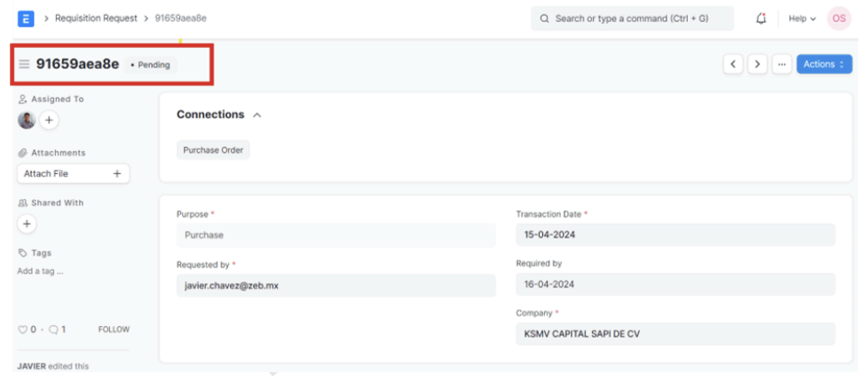The image size is (868, 382).
Task: Go to next document with right arrow
Action: pos(757,64)
